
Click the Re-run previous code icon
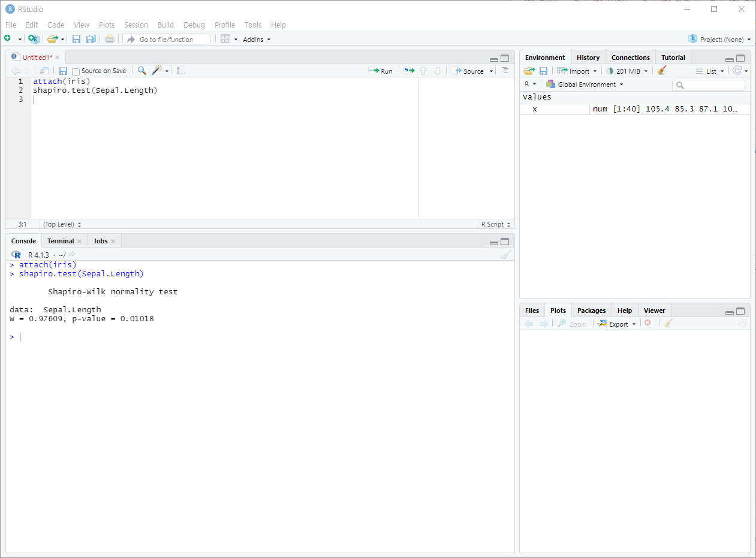click(x=409, y=71)
